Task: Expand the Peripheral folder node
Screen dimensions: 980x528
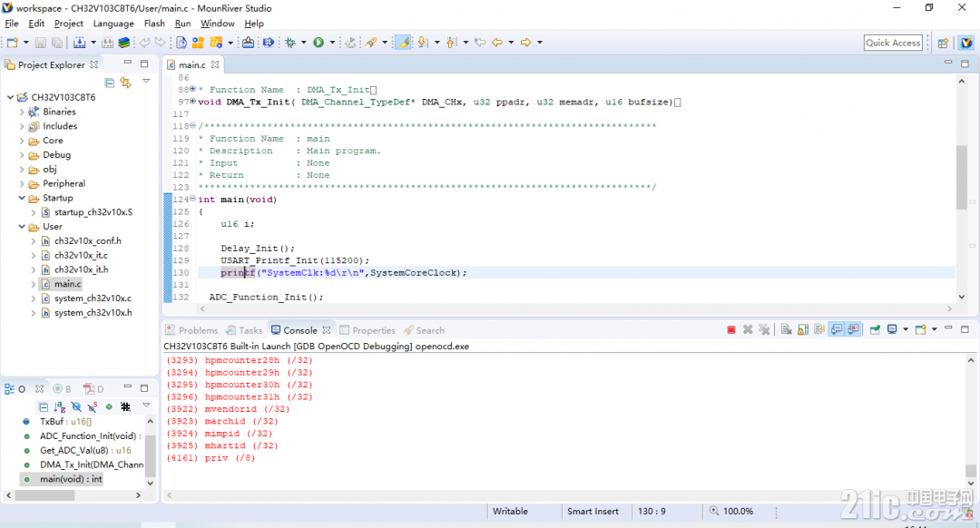Action: (x=22, y=183)
